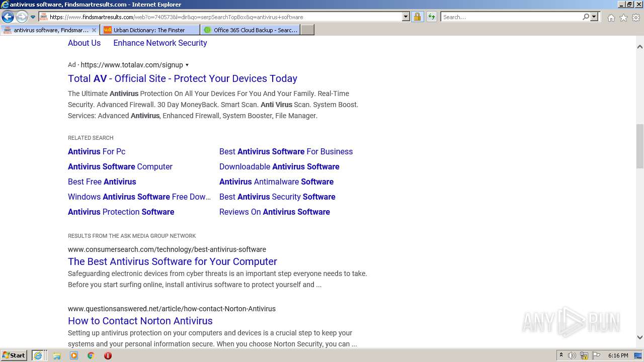
Task: Select Downloadable Antivirus Software search
Action: (279, 166)
